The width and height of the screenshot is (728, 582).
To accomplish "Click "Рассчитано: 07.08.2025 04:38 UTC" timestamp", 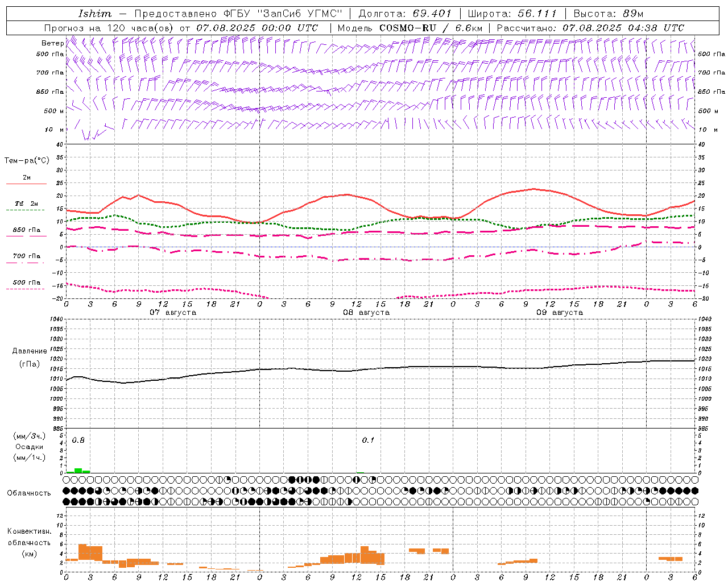I will [590, 28].
